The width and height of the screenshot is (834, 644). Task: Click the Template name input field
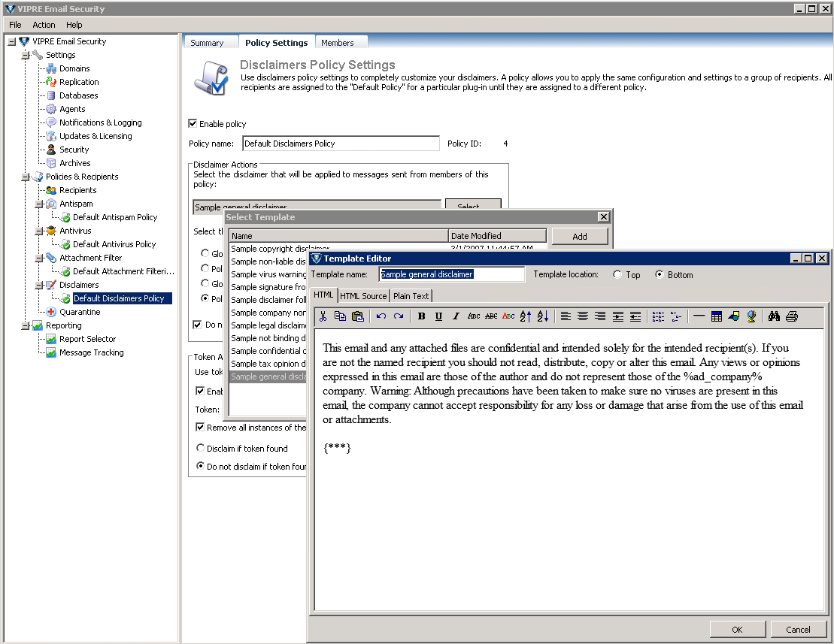[x=451, y=274]
